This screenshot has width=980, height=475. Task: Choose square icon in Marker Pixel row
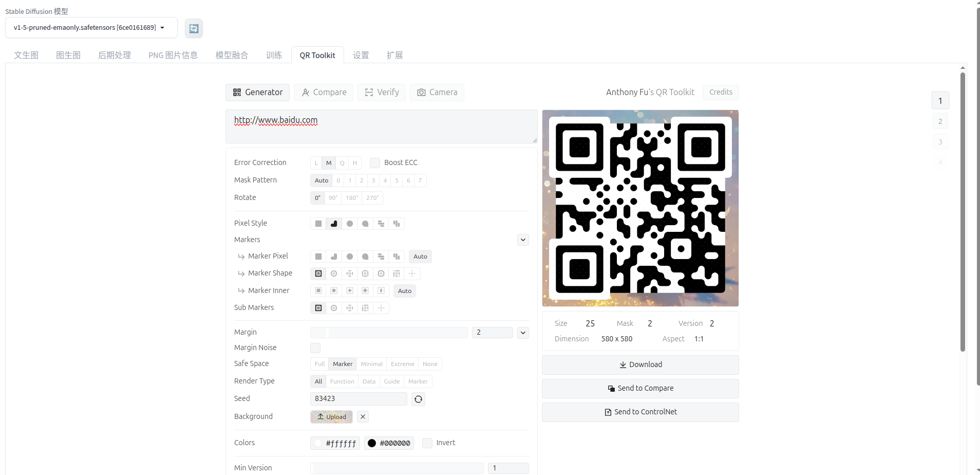318,257
